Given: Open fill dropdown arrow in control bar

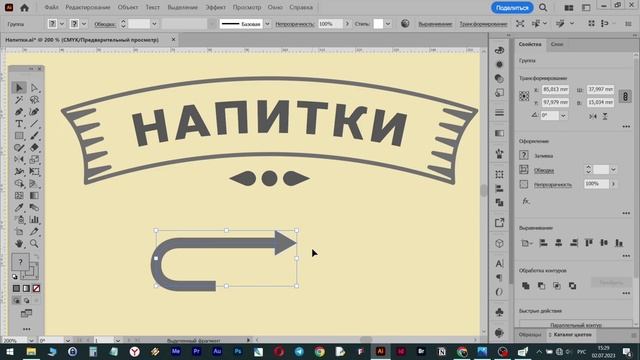Looking at the screenshot, I should [62, 24].
